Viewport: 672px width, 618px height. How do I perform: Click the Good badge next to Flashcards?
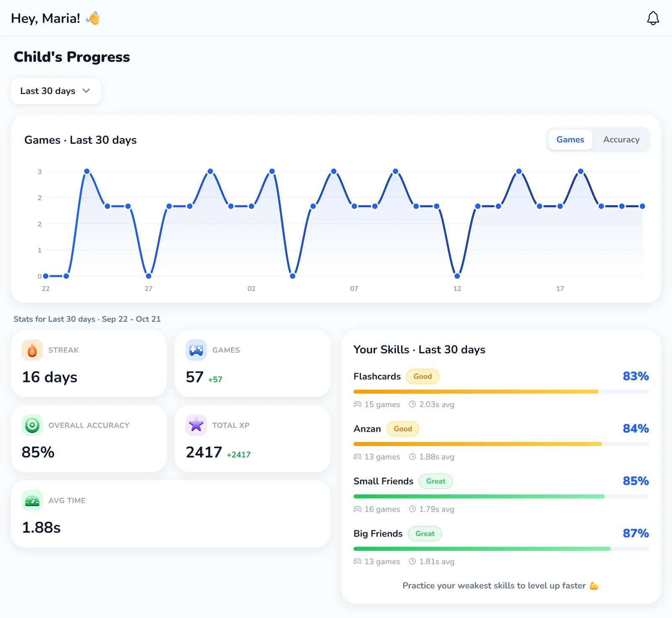pos(423,376)
